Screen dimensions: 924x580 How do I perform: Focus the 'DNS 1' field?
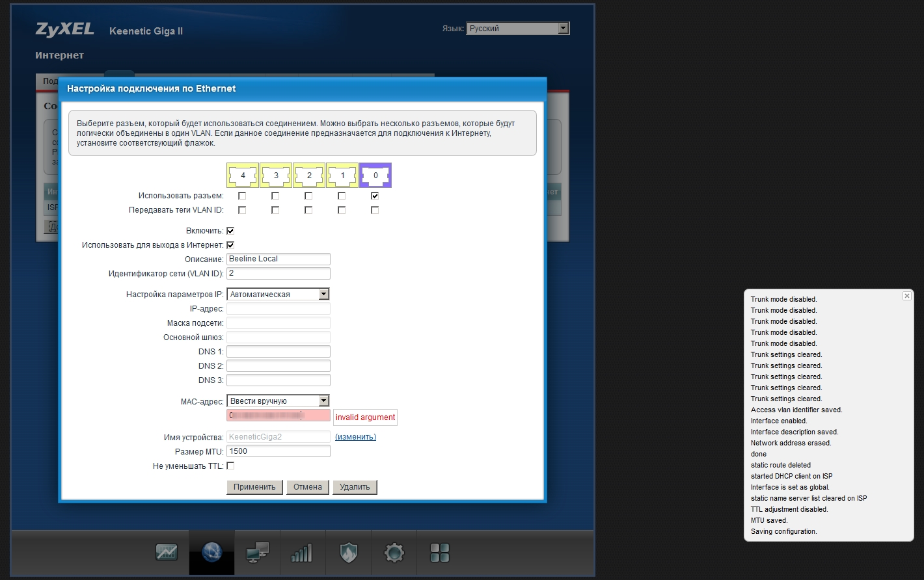[279, 352]
